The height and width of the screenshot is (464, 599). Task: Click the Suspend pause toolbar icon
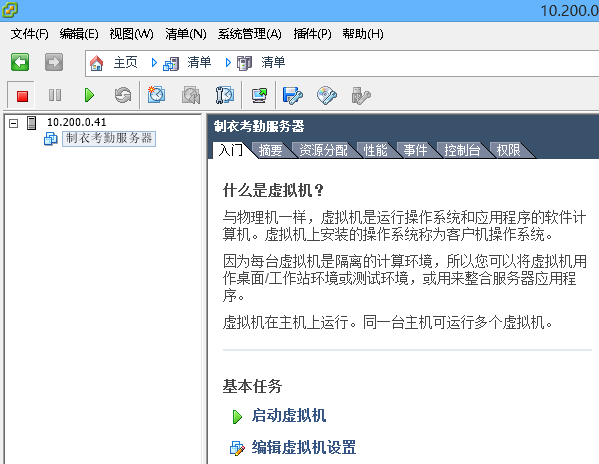(x=55, y=95)
